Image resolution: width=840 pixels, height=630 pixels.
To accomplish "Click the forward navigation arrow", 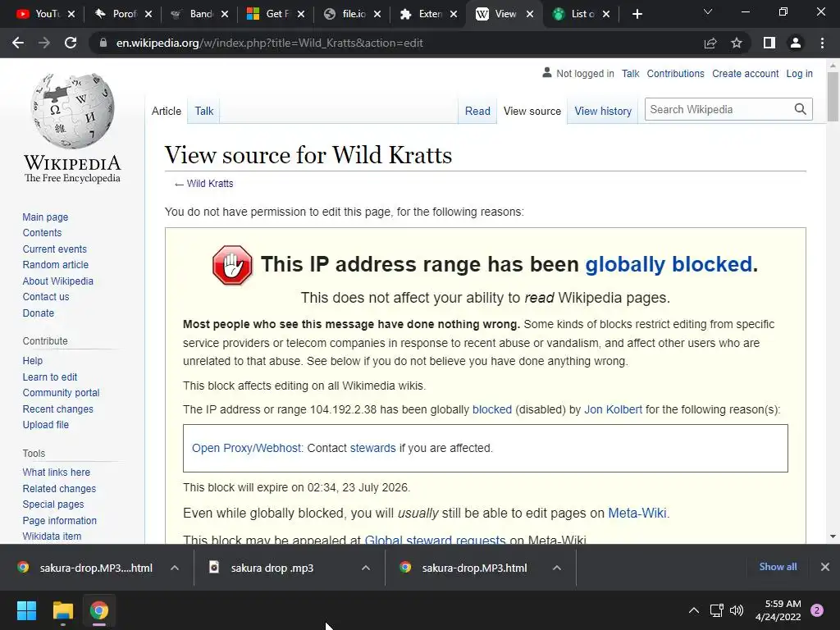I will pos(44,43).
